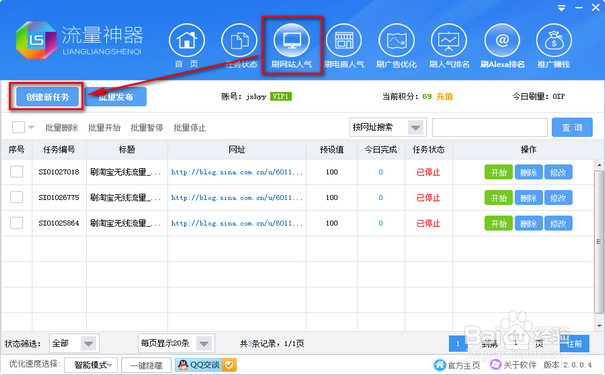Open the 智能模式 speed dropdown
The width and height of the screenshot is (605, 375).
pos(91,365)
